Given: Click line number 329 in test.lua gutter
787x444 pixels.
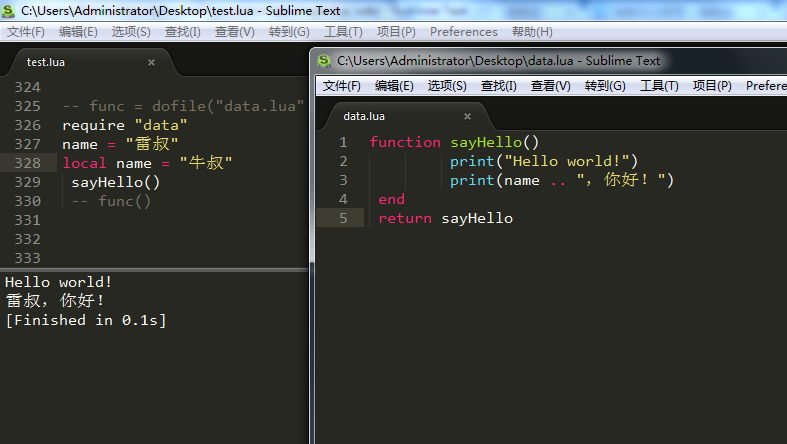Looking at the screenshot, I should click(x=28, y=182).
